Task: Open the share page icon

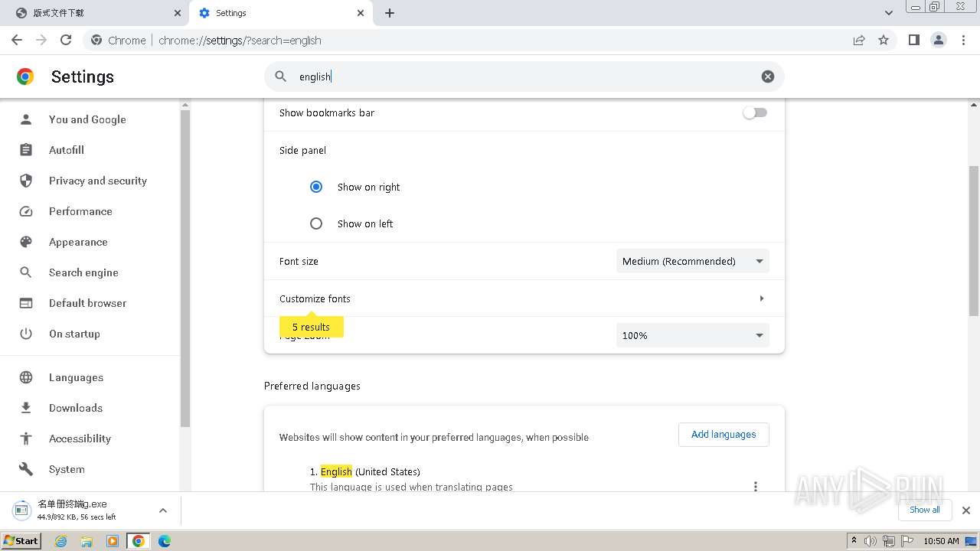Action: (x=859, y=40)
